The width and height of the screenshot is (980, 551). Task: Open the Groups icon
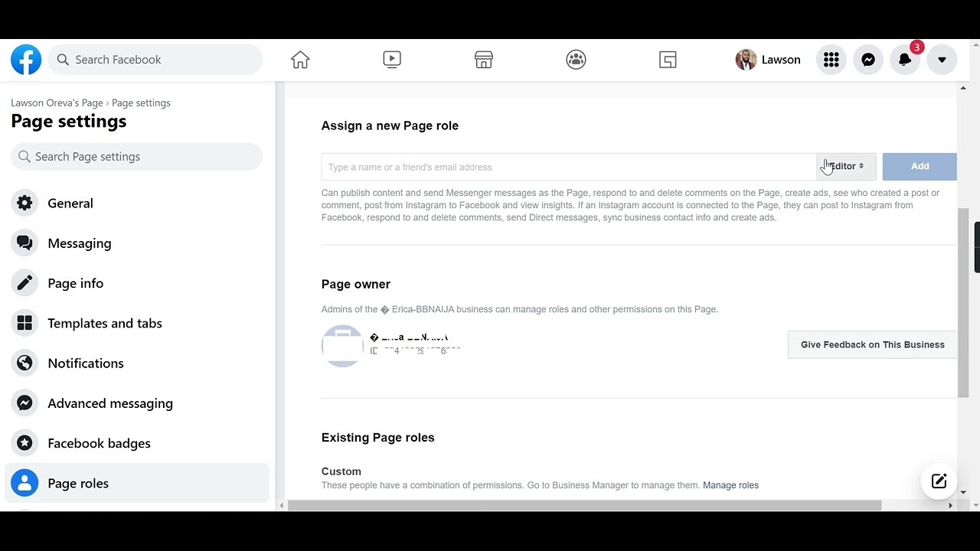pos(576,60)
